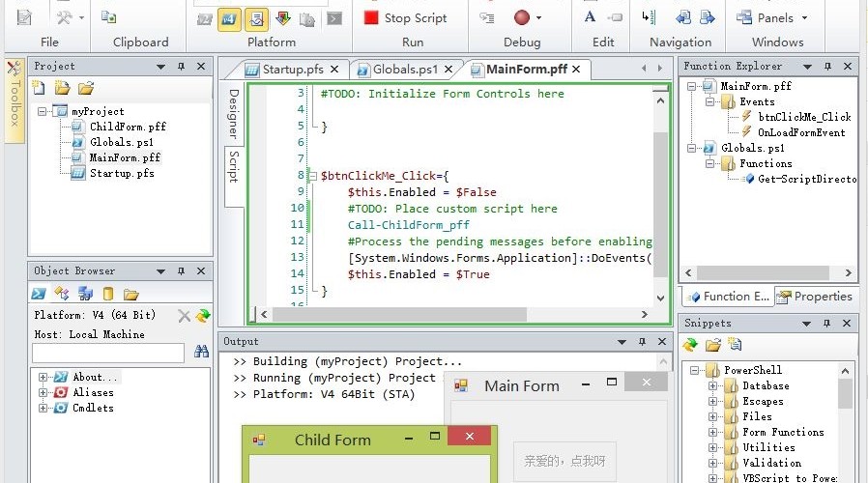Click the go to line icon in Navigation
This screenshot has height=483, width=868.
[649, 17]
